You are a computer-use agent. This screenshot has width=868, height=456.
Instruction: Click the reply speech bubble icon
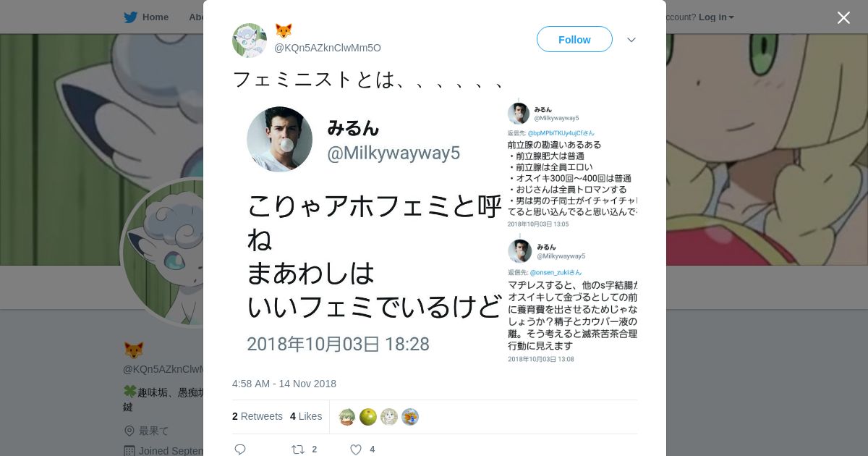tap(240, 449)
